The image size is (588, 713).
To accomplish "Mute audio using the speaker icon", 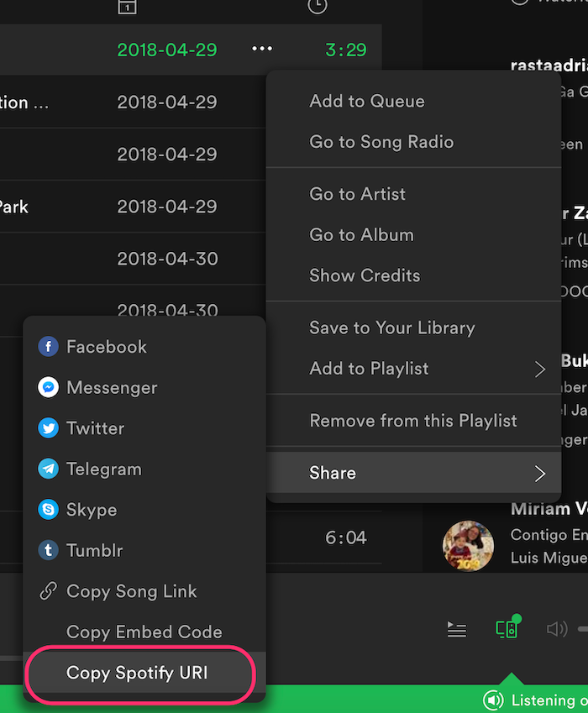I will click(x=557, y=629).
